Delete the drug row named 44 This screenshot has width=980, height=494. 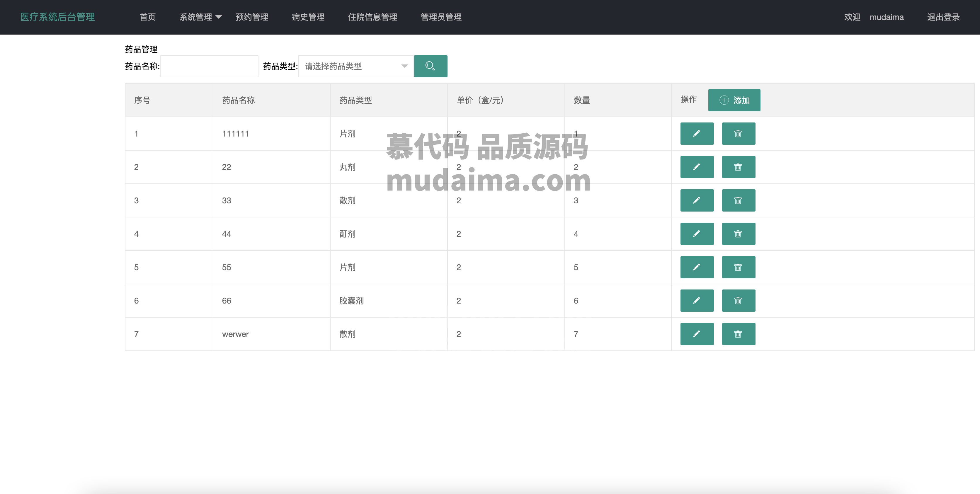[x=739, y=234]
